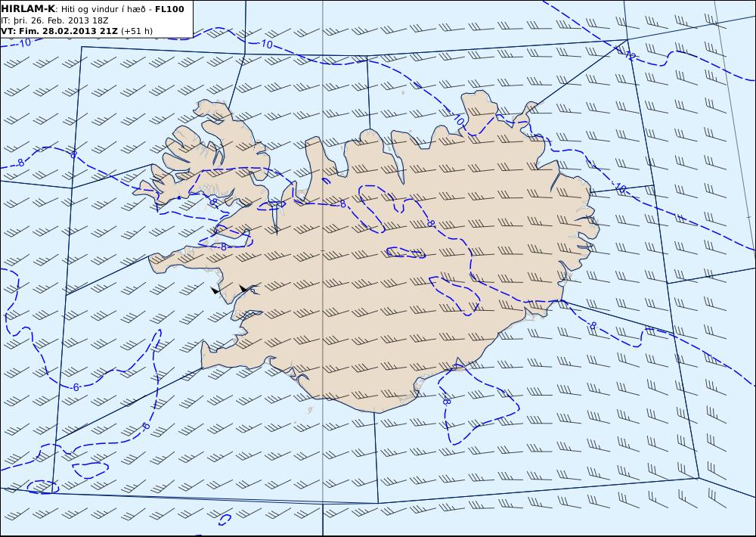
Task: Click the -10 contour label just below title box
Action: tap(24, 43)
